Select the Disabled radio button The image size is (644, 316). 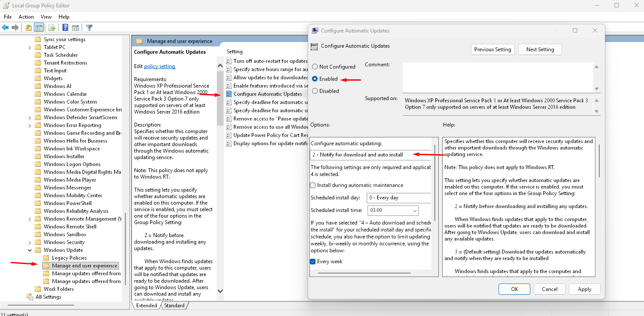(315, 91)
